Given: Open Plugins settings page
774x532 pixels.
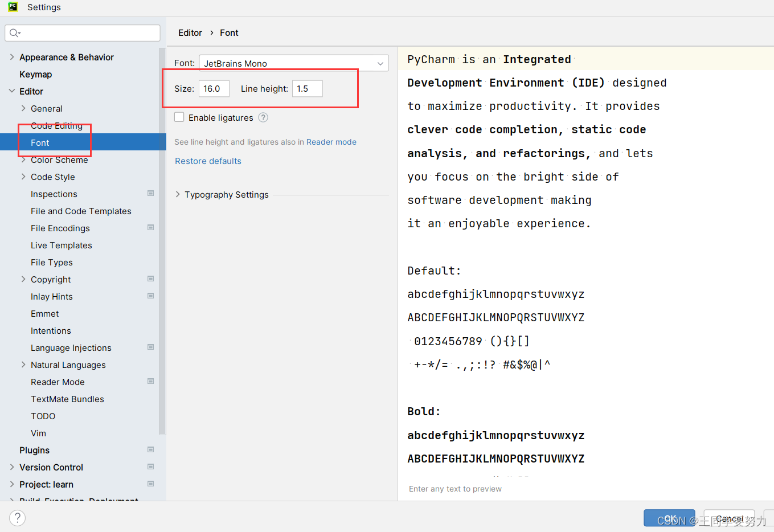Looking at the screenshot, I should [34, 450].
